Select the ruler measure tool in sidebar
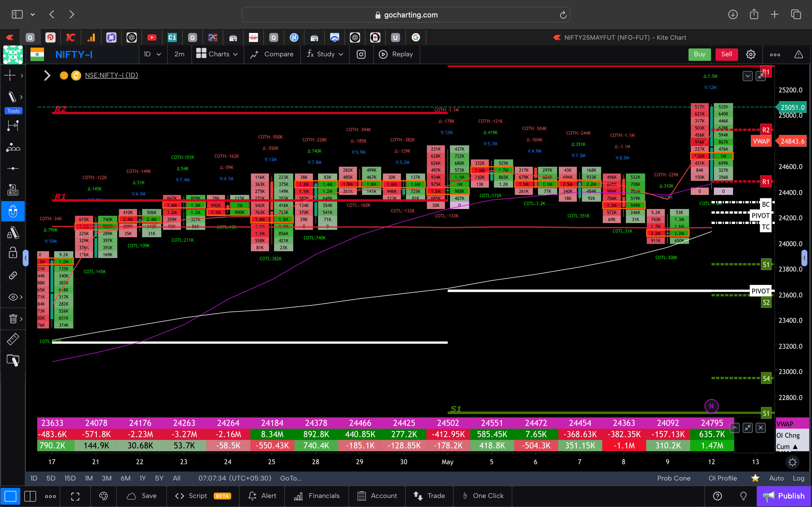The height and width of the screenshot is (507, 812). [x=13, y=339]
